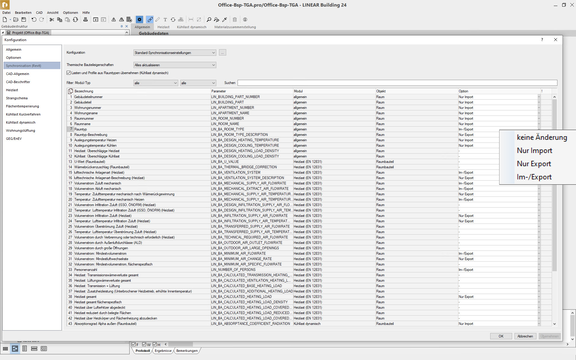Open the New document dropdown arrow
The image size is (576, 360).
tap(10, 19)
